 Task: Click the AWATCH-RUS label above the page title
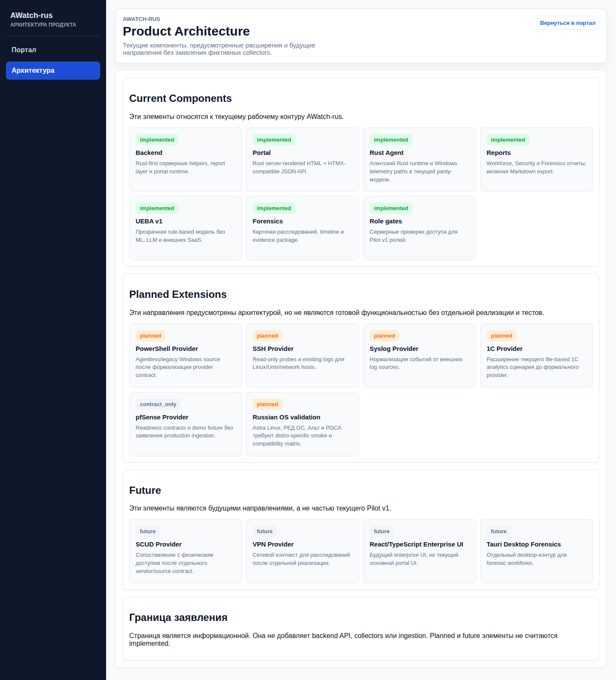pyautogui.click(x=141, y=19)
